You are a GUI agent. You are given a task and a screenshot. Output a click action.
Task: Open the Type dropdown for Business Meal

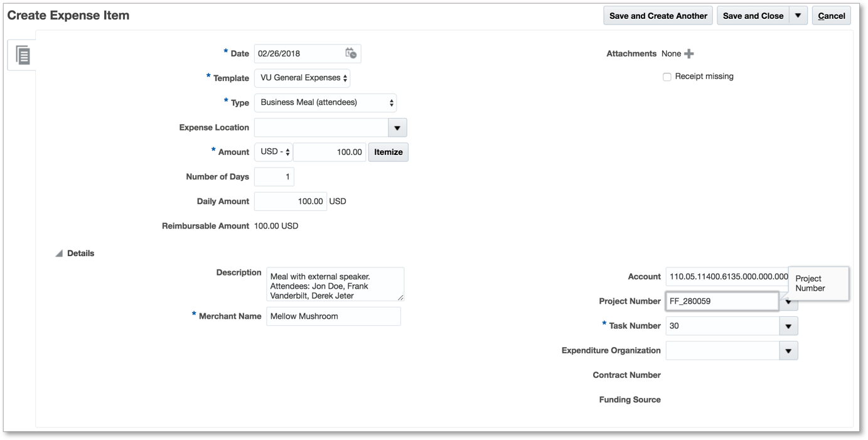[325, 102]
